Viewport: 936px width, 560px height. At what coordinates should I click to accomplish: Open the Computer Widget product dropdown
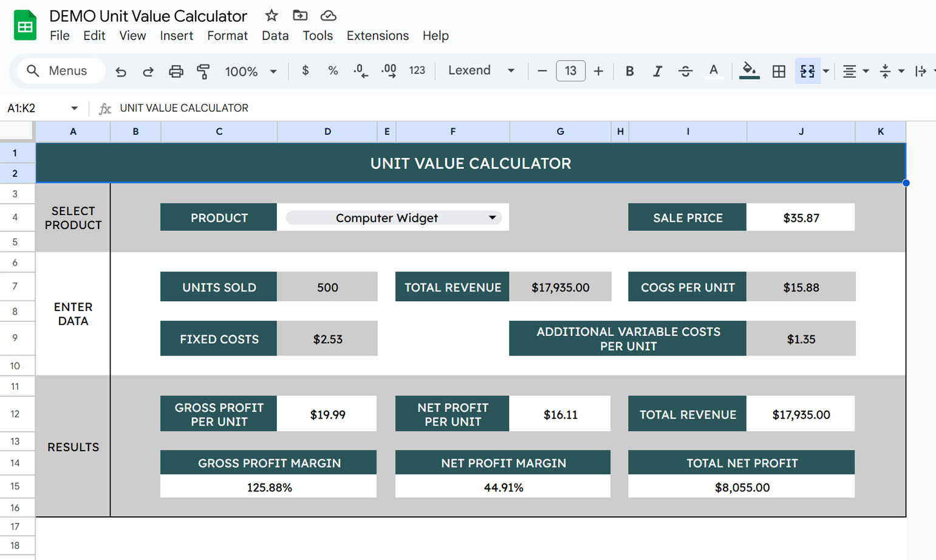pyautogui.click(x=491, y=218)
